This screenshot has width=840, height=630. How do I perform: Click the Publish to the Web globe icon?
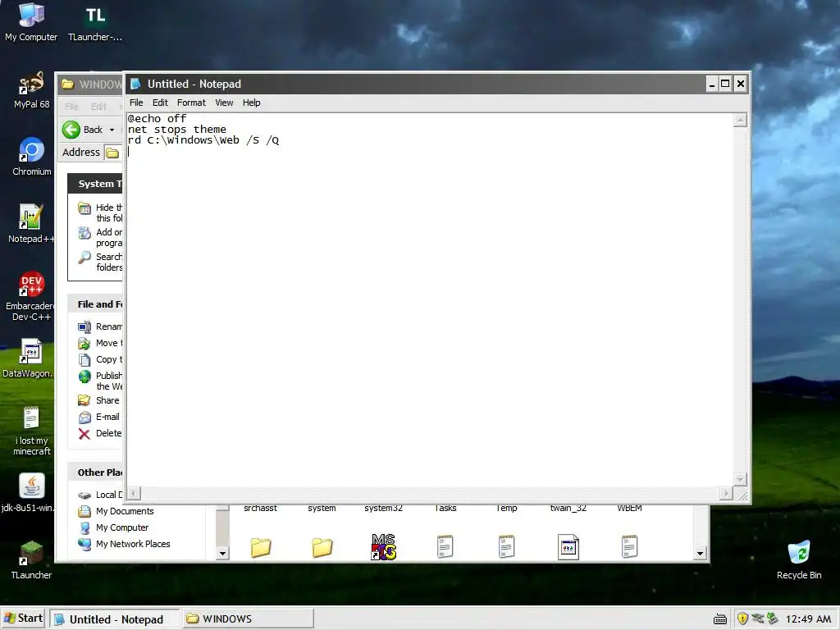coord(84,377)
